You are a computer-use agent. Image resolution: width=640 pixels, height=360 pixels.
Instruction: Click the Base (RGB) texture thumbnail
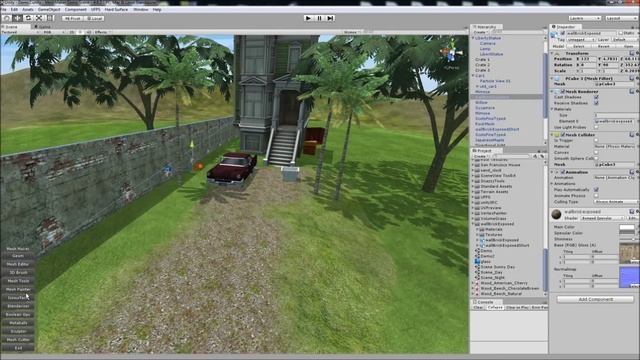coord(629,253)
